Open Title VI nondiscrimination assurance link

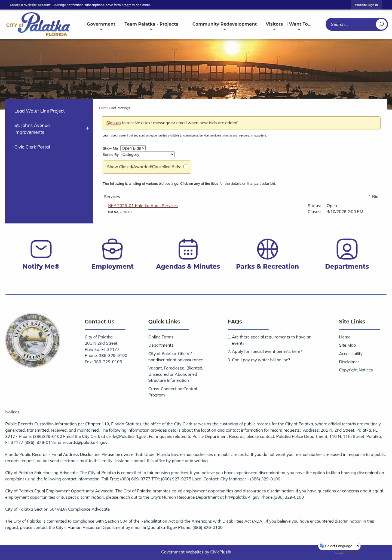[176, 356]
